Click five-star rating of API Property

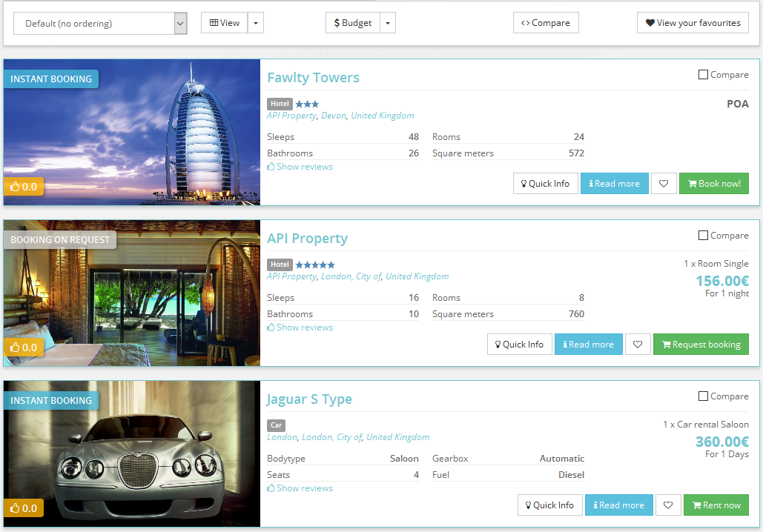pyautogui.click(x=315, y=265)
